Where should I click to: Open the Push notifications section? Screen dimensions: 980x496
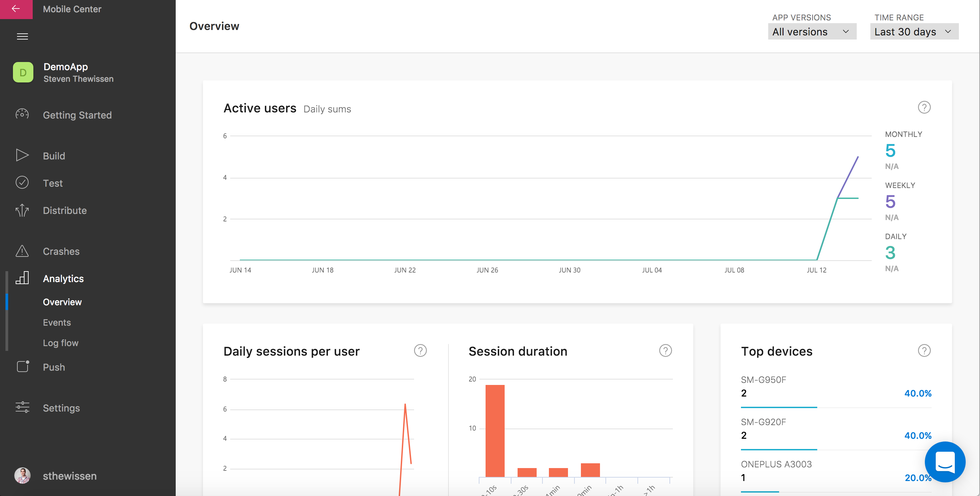(54, 367)
